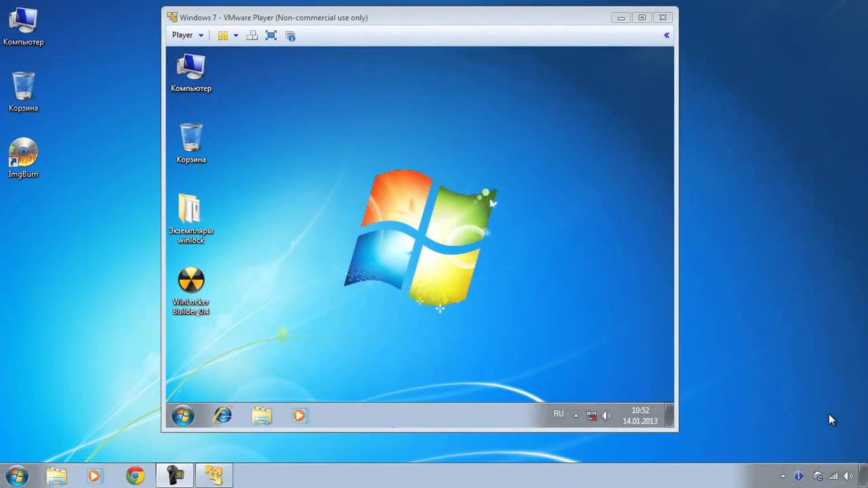Click the VMware Player window title text

(273, 17)
